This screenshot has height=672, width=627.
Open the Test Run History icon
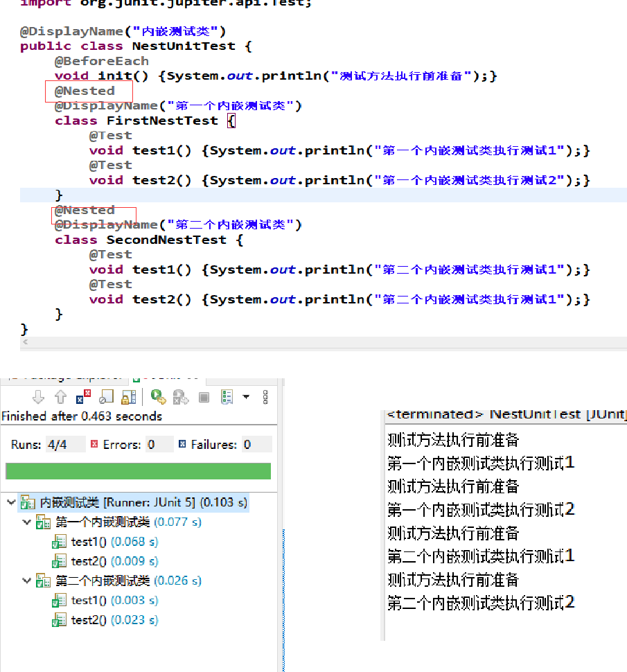[227, 397]
